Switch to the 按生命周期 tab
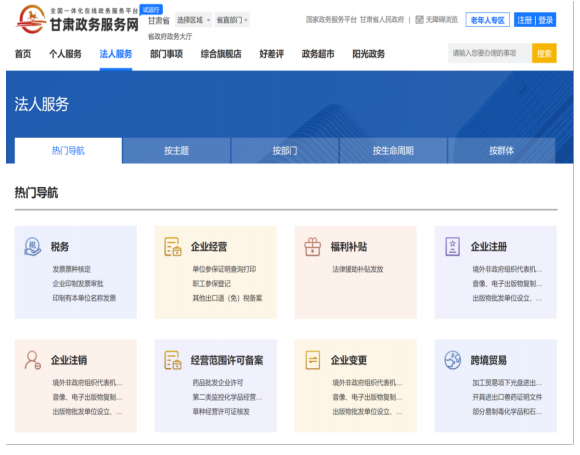 click(x=393, y=151)
